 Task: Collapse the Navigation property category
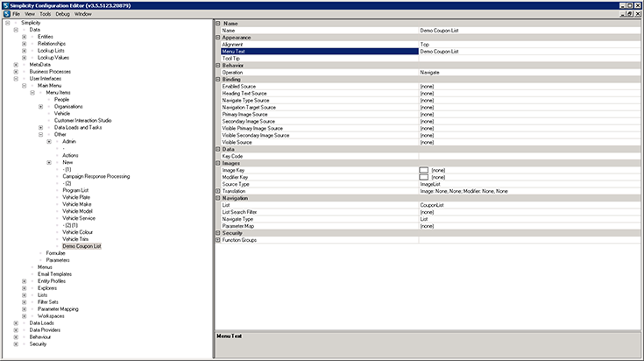click(218, 198)
